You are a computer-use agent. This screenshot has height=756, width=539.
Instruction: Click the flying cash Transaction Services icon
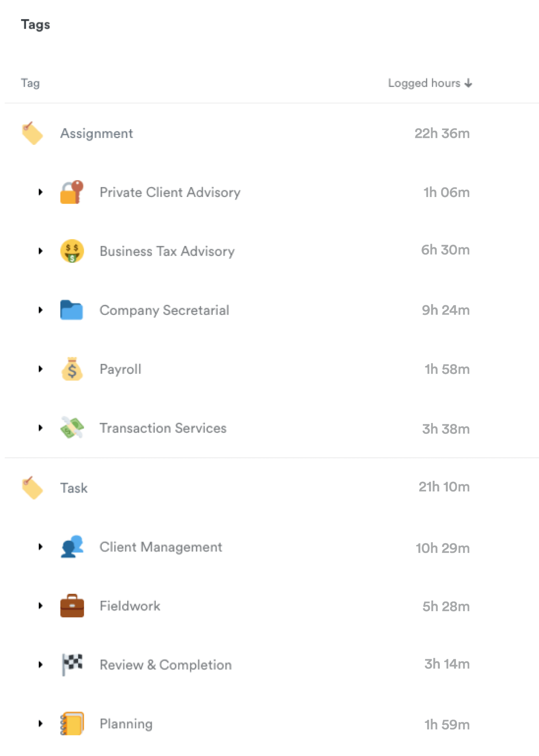pyautogui.click(x=72, y=428)
